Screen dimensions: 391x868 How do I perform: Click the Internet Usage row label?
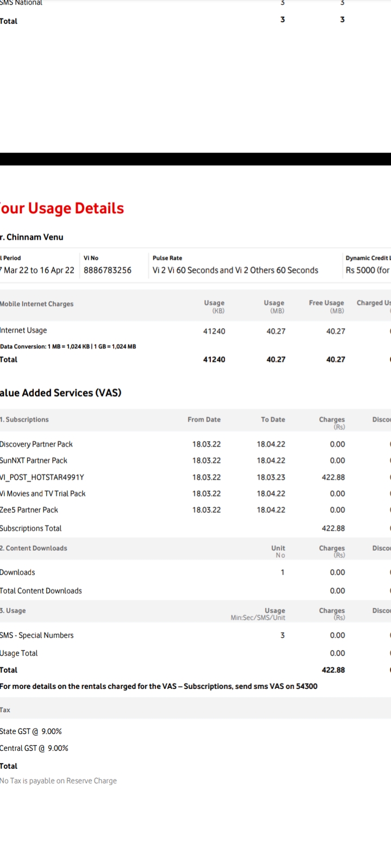(23, 330)
